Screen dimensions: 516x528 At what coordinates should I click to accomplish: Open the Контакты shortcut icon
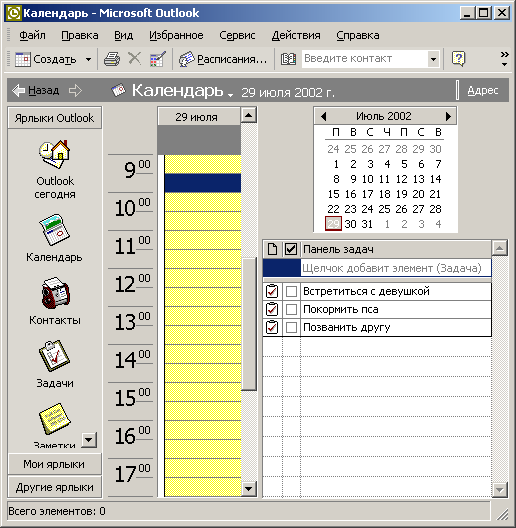(55, 293)
